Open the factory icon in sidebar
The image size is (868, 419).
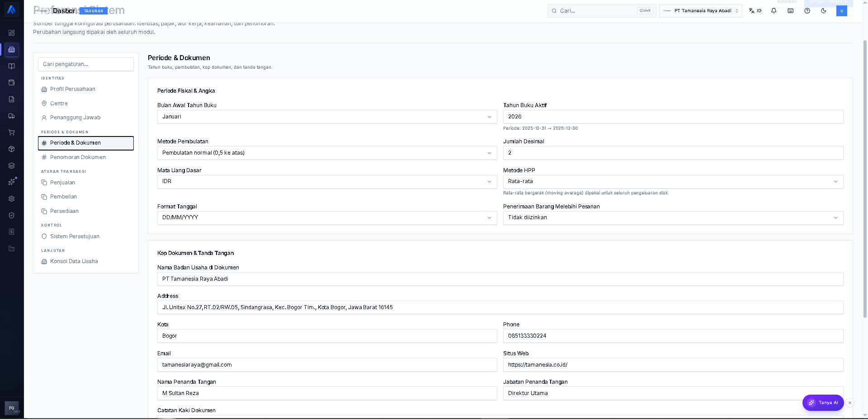tap(12, 248)
